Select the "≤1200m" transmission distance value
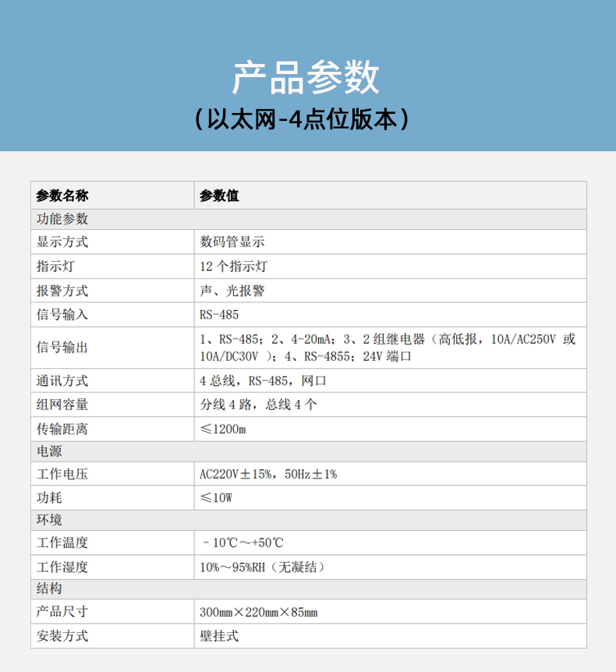This screenshot has height=672, width=616. 223,429
